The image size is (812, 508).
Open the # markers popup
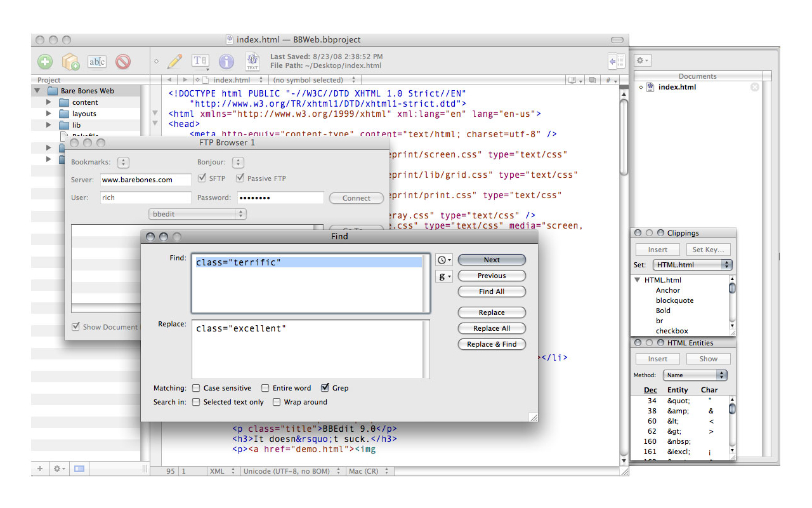[x=610, y=80]
